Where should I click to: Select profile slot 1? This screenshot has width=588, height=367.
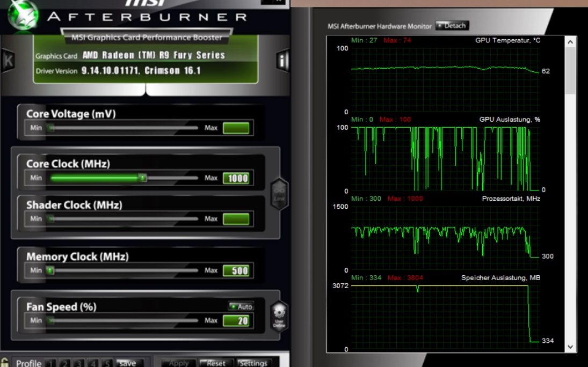tap(51, 363)
